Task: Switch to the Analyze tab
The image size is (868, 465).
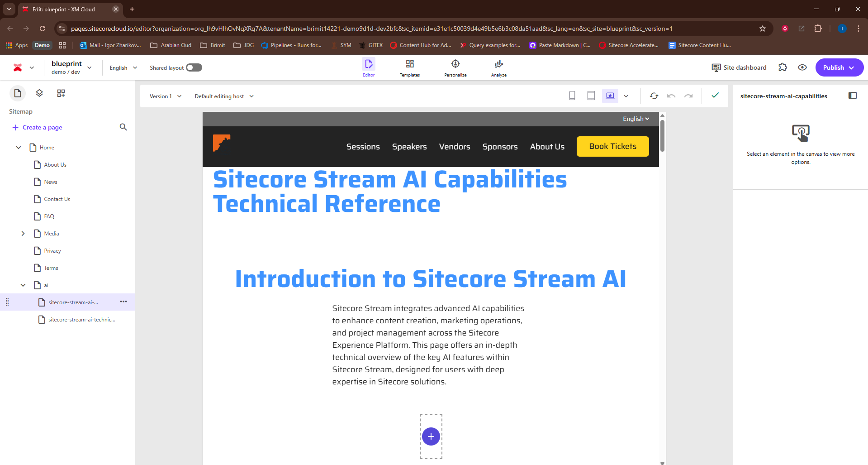Action: click(499, 68)
